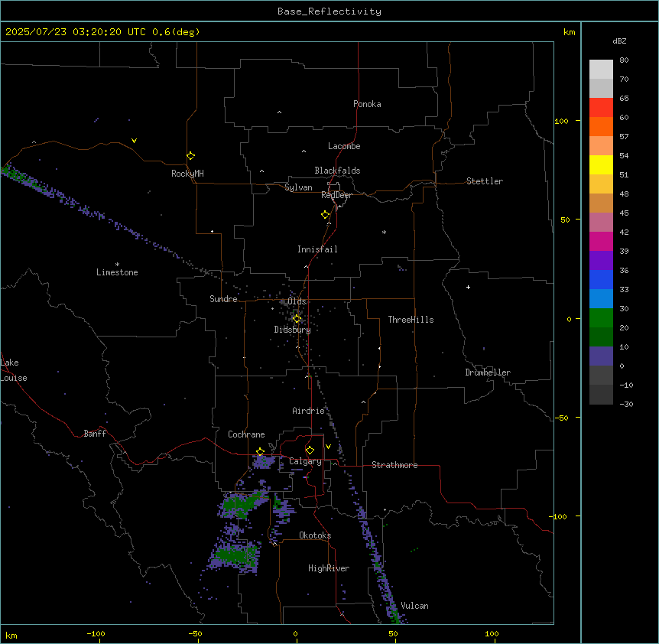Viewport: 659px width, 644px height.
Task: Select the Drumheller label
Action: click(x=488, y=372)
